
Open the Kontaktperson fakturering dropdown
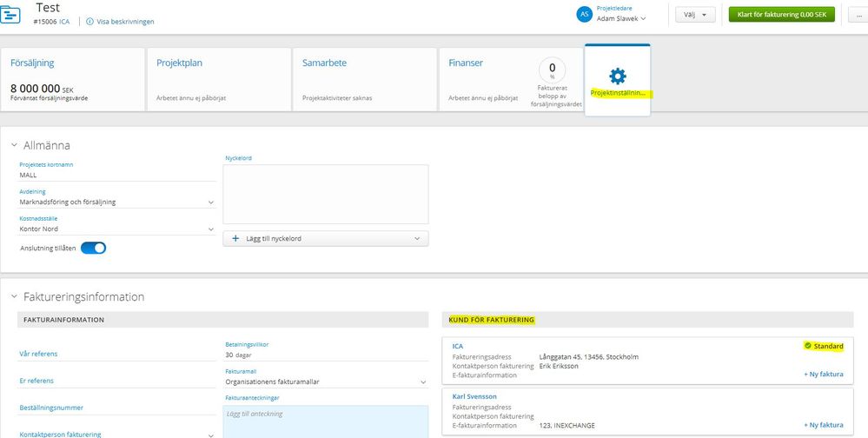[x=116, y=435]
